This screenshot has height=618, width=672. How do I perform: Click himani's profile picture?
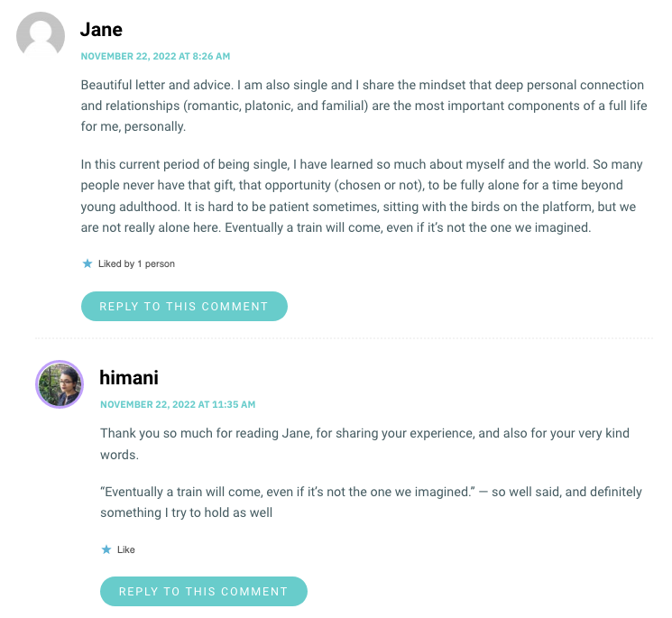60,384
